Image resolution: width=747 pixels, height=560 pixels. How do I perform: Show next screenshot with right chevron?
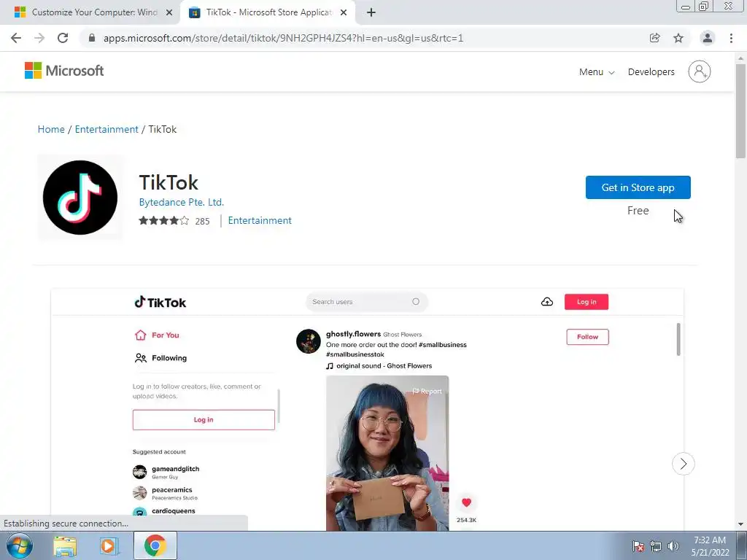[683, 463]
